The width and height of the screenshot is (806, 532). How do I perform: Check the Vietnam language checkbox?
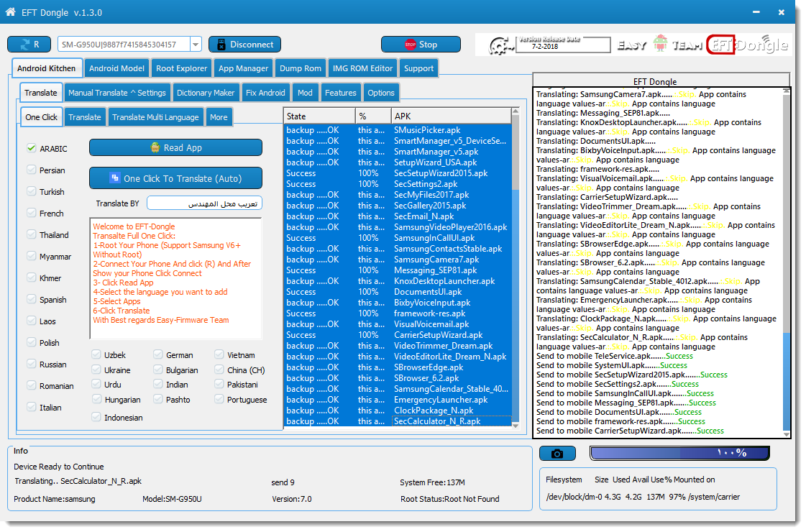coord(219,354)
